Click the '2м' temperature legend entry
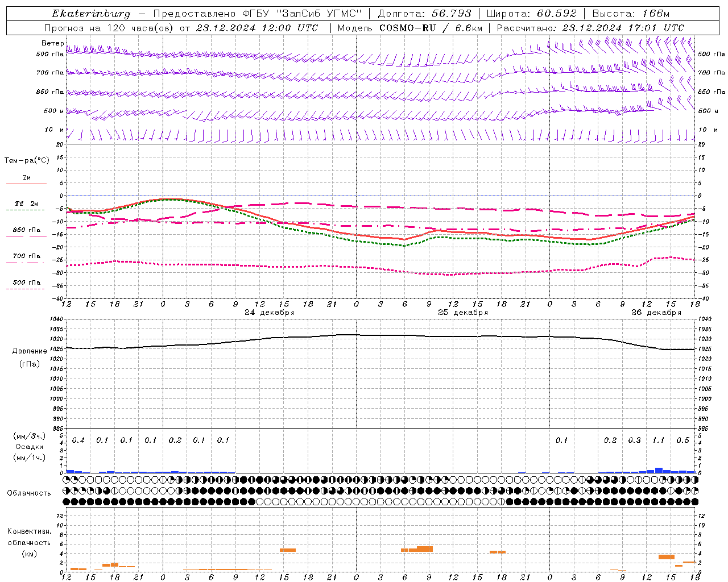This screenshot has width=728, height=582. [x=27, y=178]
